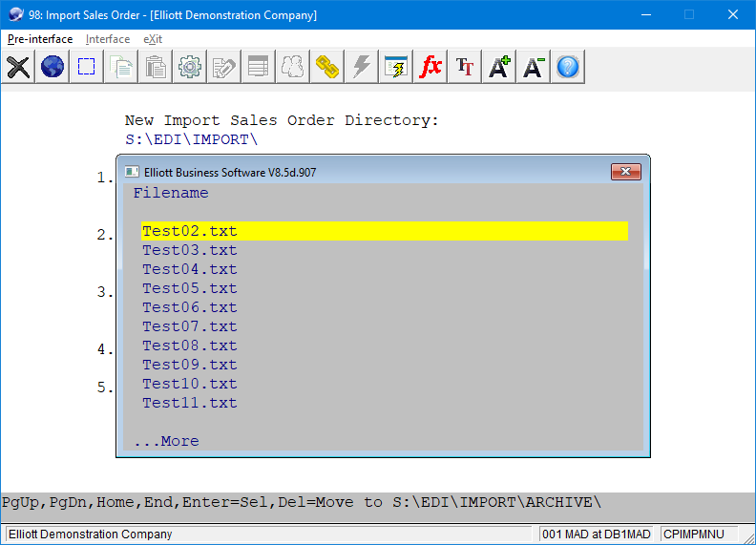Close the Elliott Business Software popup dialog
This screenshot has width=756, height=545.
[x=625, y=172]
